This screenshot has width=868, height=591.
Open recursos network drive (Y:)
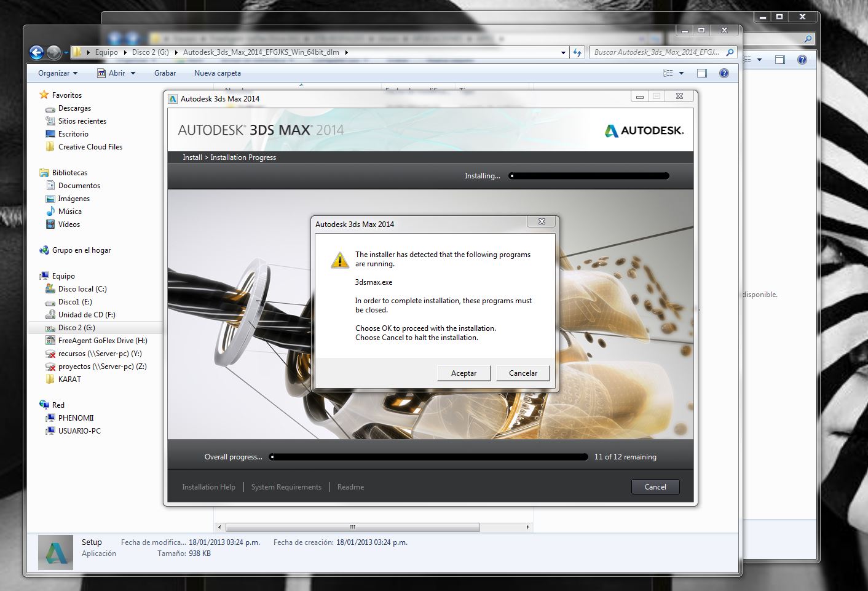(x=100, y=354)
